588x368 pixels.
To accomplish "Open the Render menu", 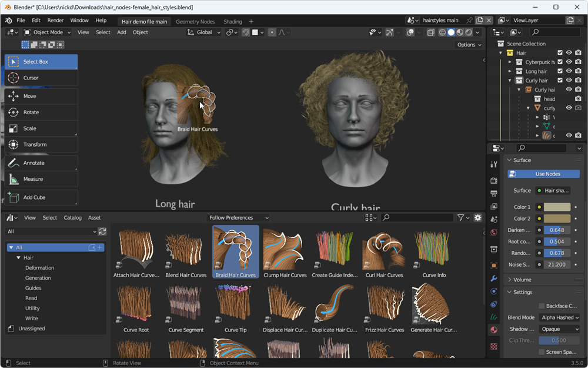I will click(x=55, y=20).
